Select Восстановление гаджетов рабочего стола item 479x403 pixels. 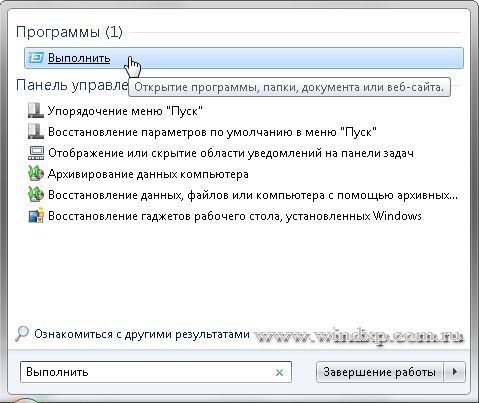click(x=235, y=216)
